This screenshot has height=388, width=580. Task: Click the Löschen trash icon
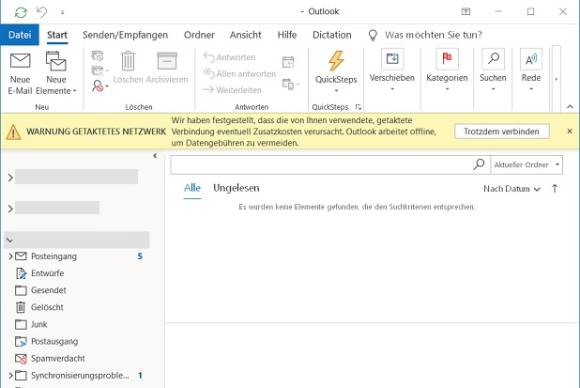click(128, 67)
